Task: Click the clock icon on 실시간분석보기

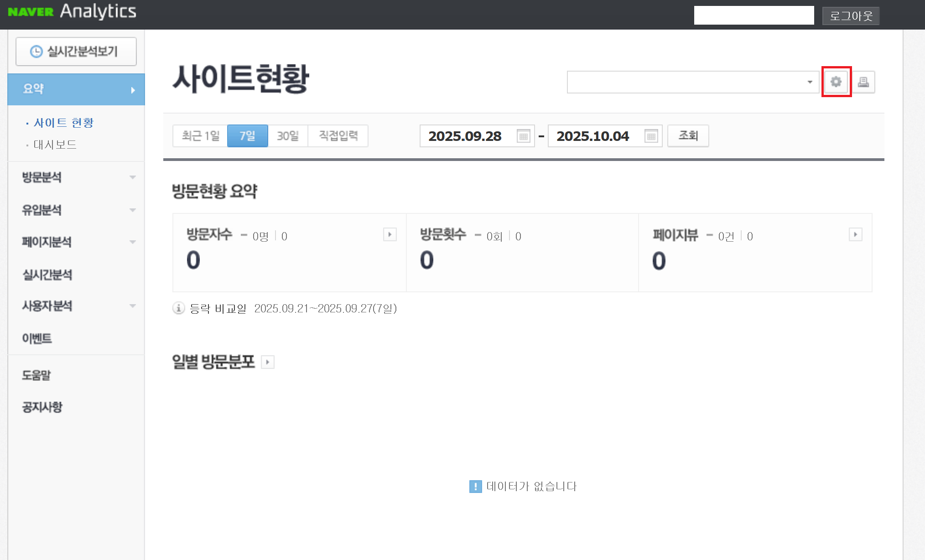Action: pos(36,51)
